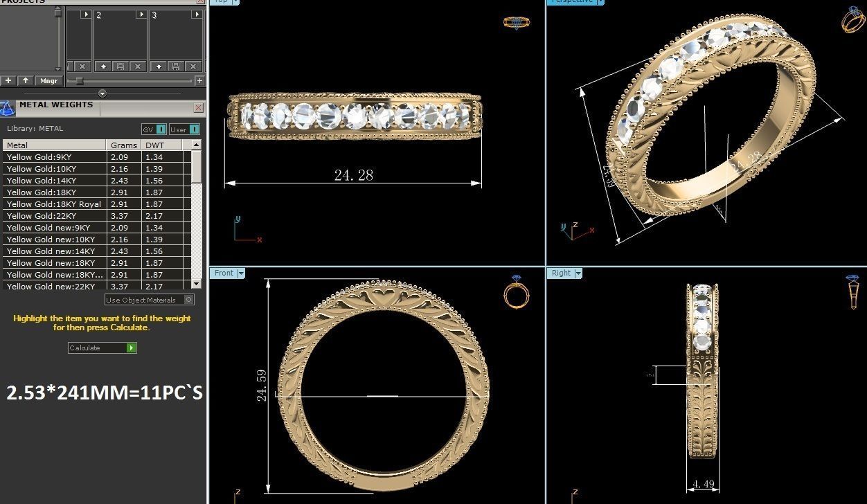Delete first project slot contents
Image resolution: width=867 pixels, height=504 pixels.
(x=82, y=66)
